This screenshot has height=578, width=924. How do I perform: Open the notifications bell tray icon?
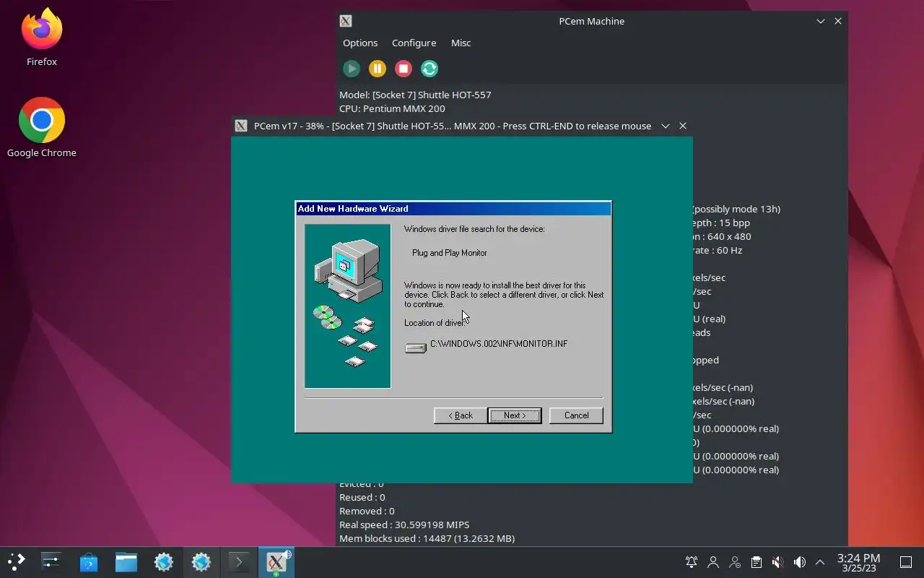(x=692, y=562)
